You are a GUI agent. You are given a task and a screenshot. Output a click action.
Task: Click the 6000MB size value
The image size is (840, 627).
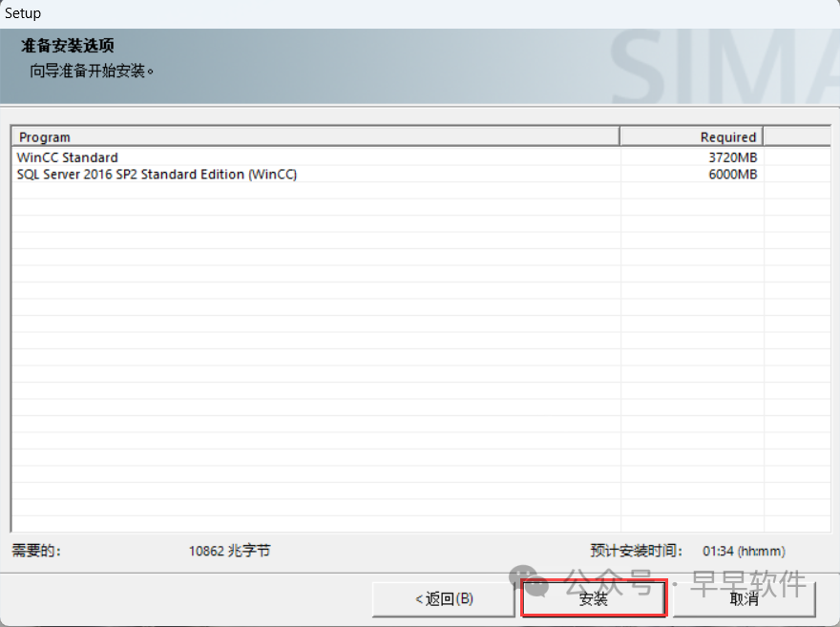(733, 174)
